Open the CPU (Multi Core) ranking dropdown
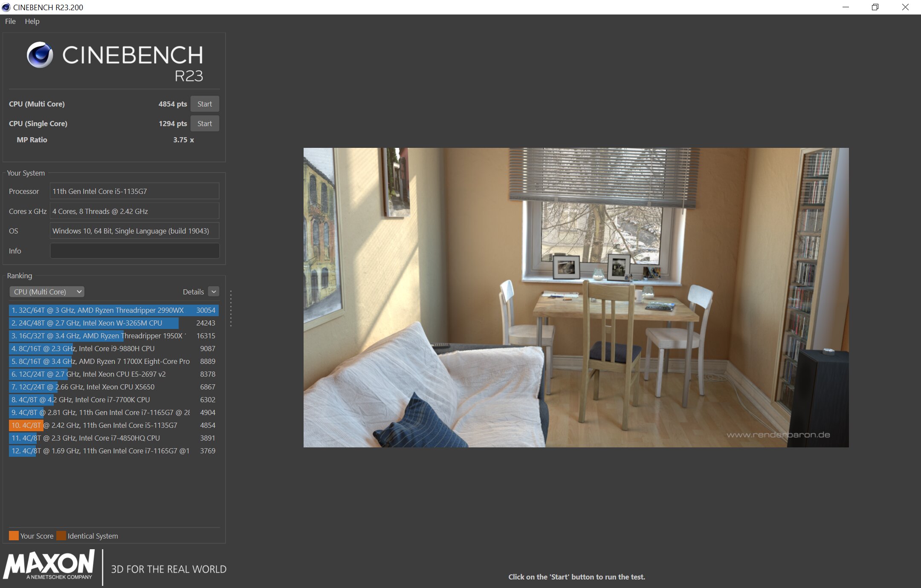 (47, 292)
